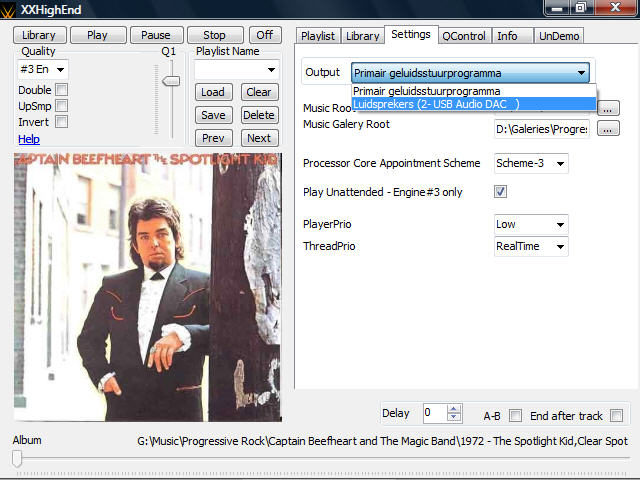Skip to next track with Next
Screen dimensions: 640x480
pos(259,138)
